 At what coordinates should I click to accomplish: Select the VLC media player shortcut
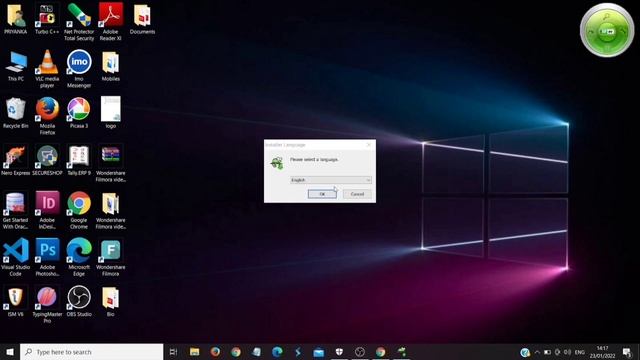click(47, 69)
